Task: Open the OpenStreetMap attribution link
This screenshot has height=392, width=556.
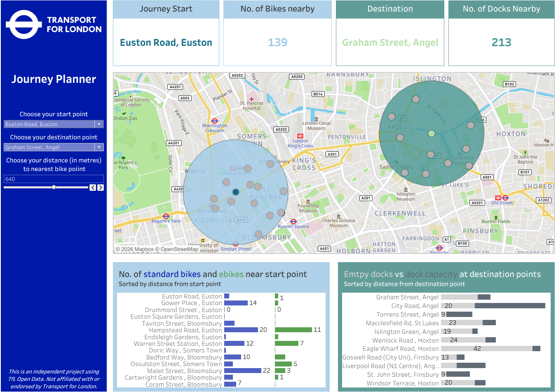Action: click(179, 249)
